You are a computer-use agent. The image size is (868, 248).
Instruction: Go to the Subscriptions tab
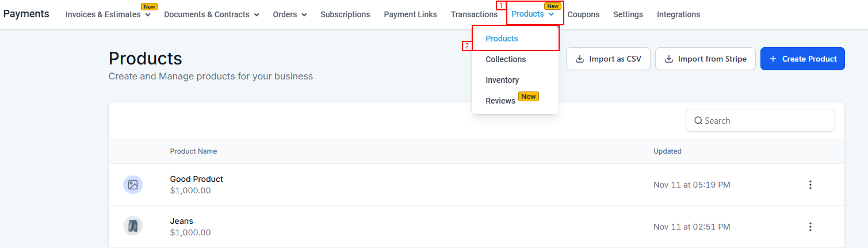pos(345,14)
